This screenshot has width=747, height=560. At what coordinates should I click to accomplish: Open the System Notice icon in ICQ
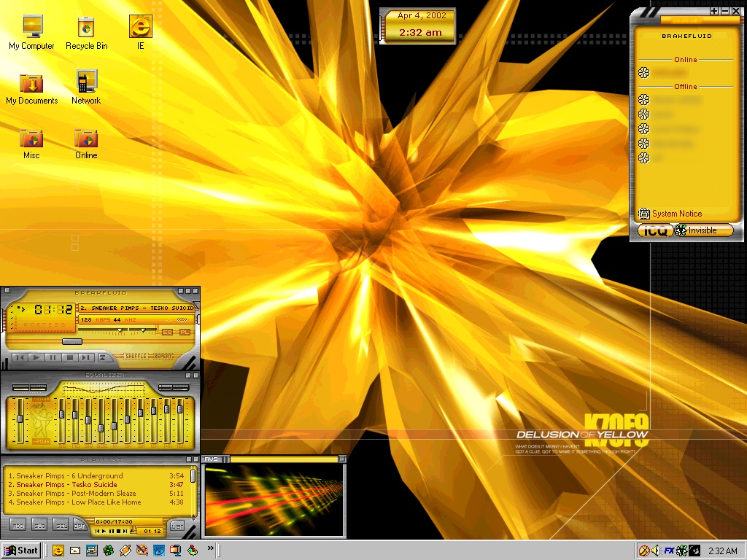coord(644,214)
